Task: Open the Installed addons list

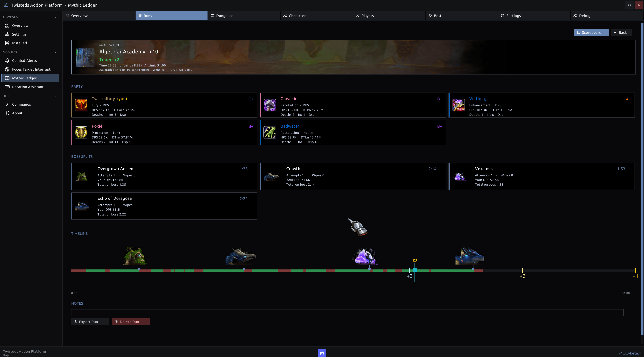Action: pos(30,43)
